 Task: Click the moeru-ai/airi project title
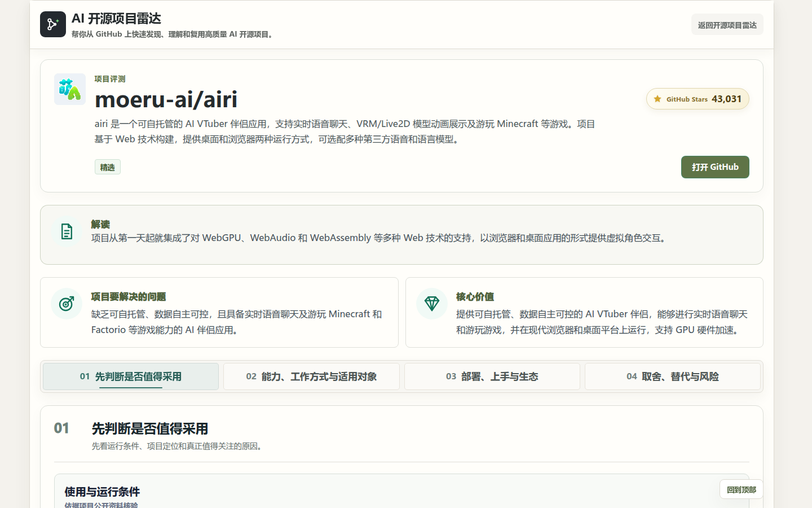(166, 99)
